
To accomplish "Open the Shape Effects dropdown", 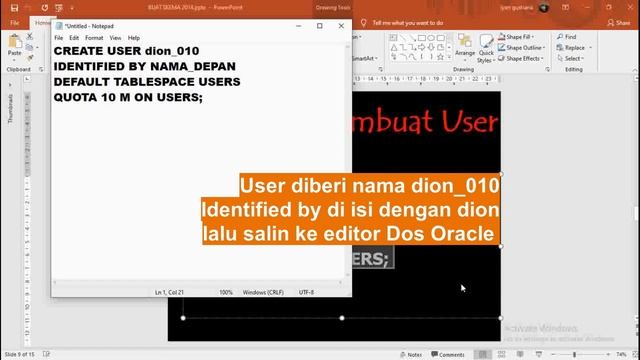I will click(x=521, y=58).
